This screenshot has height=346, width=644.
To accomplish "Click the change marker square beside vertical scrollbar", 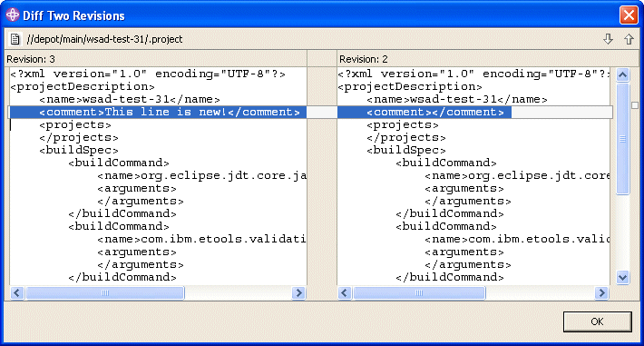I will (x=635, y=105).
